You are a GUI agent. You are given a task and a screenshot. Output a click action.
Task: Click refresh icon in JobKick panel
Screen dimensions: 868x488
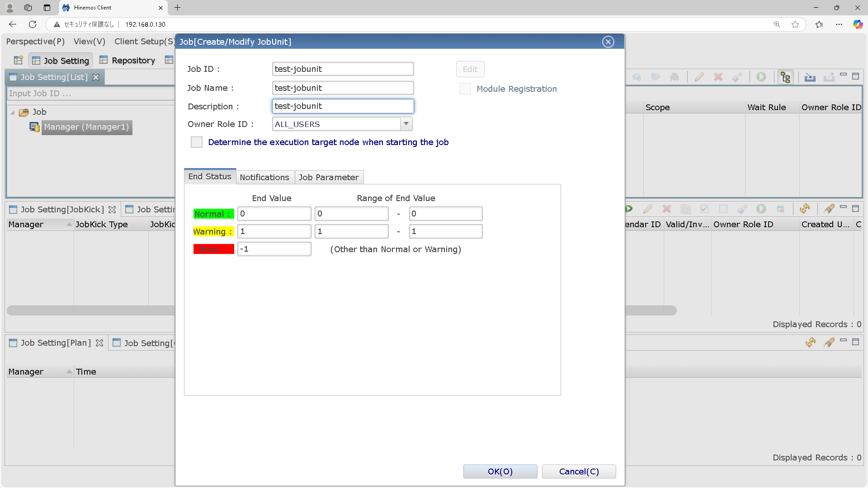(x=805, y=209)
